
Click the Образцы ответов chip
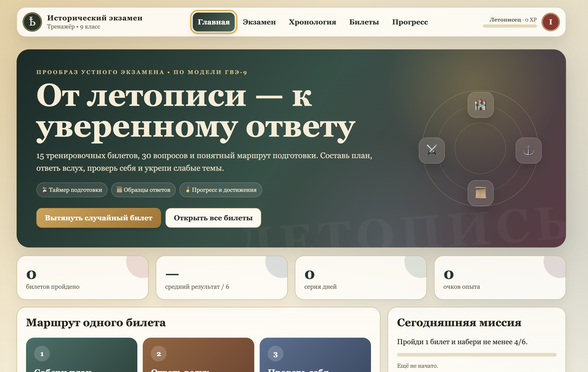[x=143, y=190]
